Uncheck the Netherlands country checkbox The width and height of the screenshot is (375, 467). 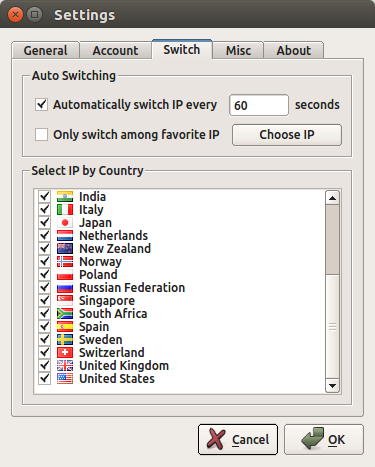tap(44, 236)
